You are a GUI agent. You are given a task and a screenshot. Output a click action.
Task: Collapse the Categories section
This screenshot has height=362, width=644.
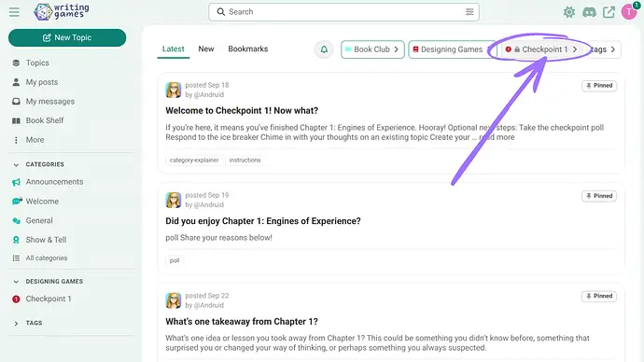[x=16, y=164]
